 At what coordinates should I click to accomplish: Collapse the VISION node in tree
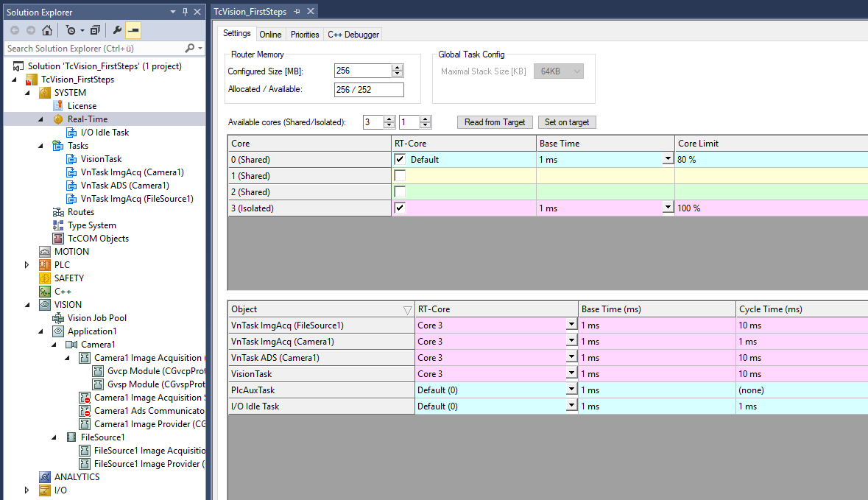(x=27, y=305)
